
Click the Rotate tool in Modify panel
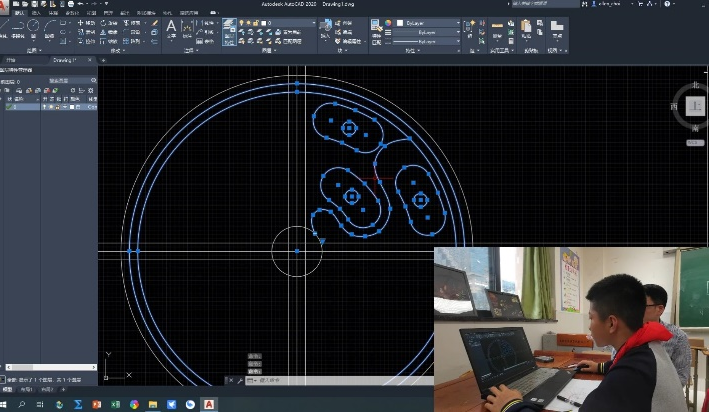(x=109, y=23)
